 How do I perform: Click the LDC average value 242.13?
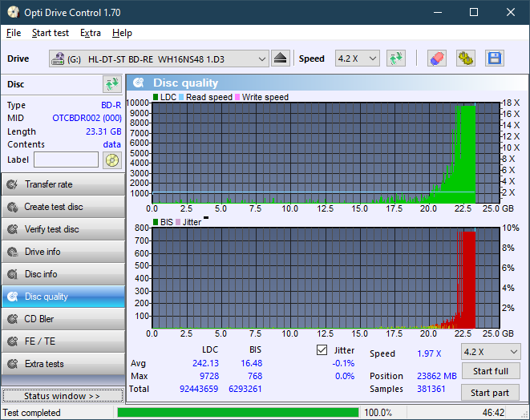(x=205, y=363)
